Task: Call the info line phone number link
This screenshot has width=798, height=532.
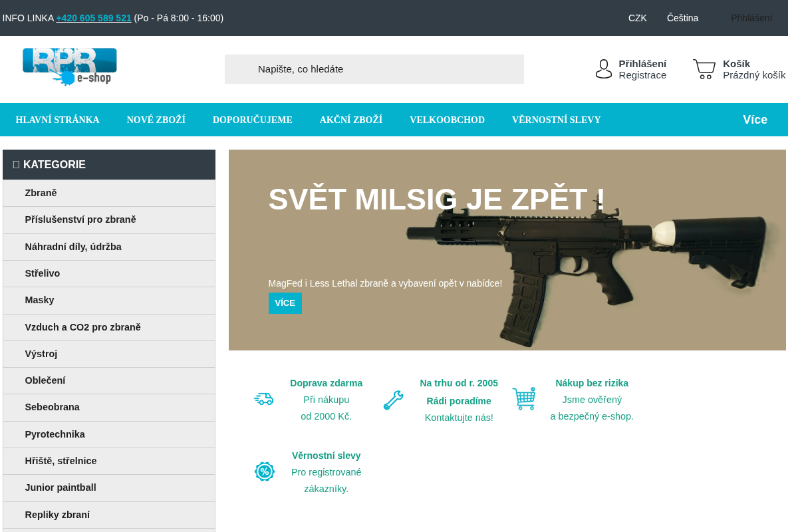Action: (x=94, y=18)
